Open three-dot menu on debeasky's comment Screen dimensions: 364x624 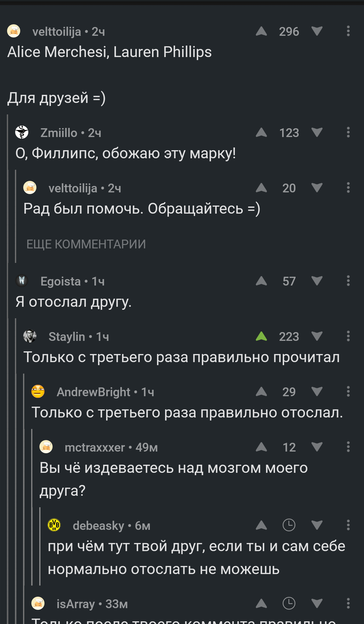348,525
